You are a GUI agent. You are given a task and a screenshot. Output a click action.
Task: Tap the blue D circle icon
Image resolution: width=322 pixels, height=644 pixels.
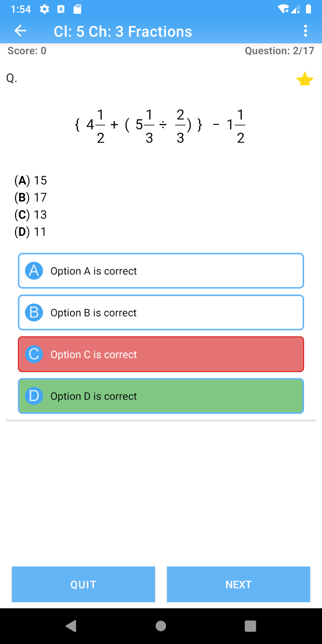(34, 396)
